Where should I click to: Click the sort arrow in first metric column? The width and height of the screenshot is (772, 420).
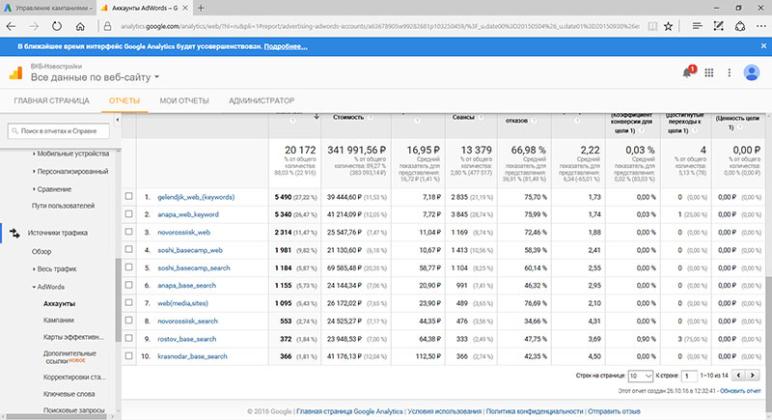click(317, 117)
